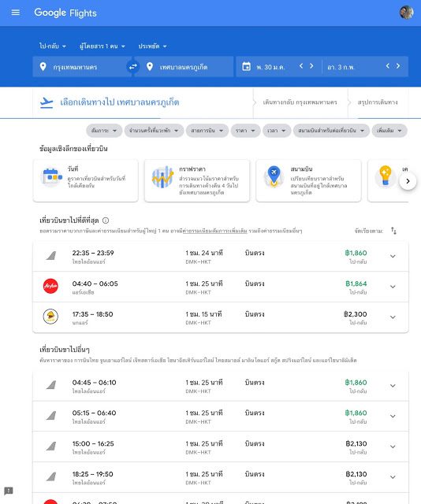421x504 pixels.
Task: Go to next departure date arrow
Action: click(x=311, y=66)
